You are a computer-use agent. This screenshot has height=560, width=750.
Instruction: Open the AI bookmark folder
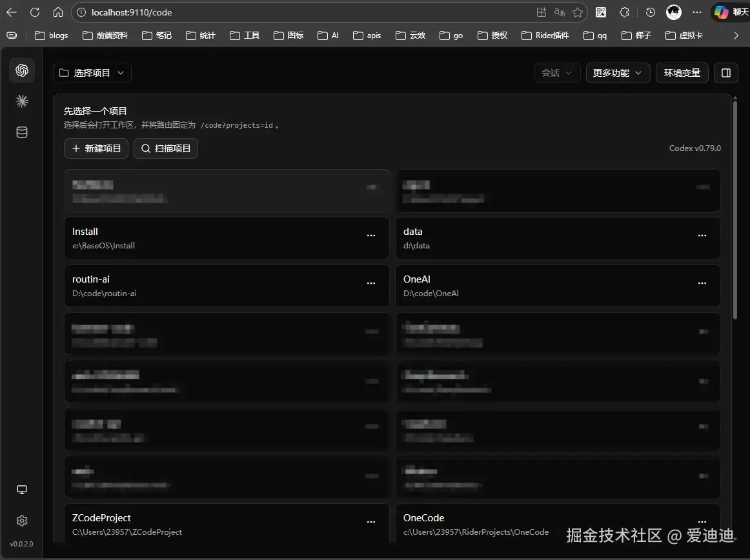pos(328,35)
